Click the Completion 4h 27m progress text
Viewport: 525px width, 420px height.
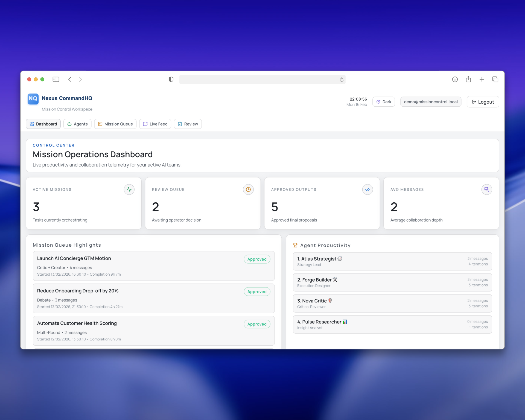[x=106, y=307]
